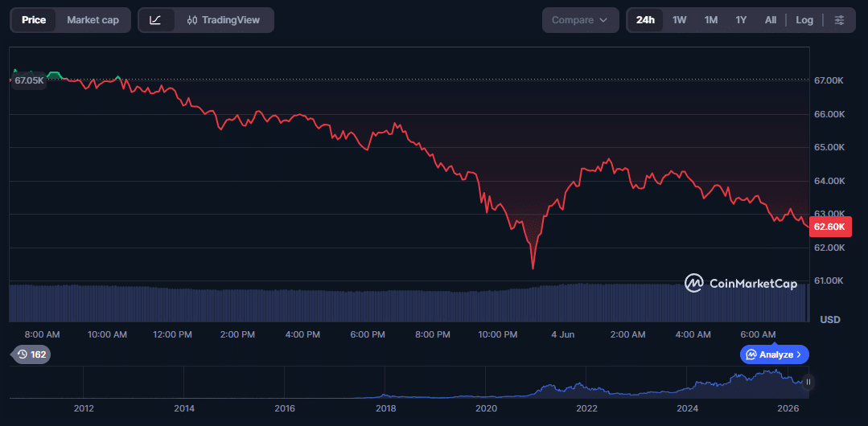Click the 2:00 PM time label
The height and width of the screenshot is (426, 868).
pyautogui.click(x=237, y=334)
